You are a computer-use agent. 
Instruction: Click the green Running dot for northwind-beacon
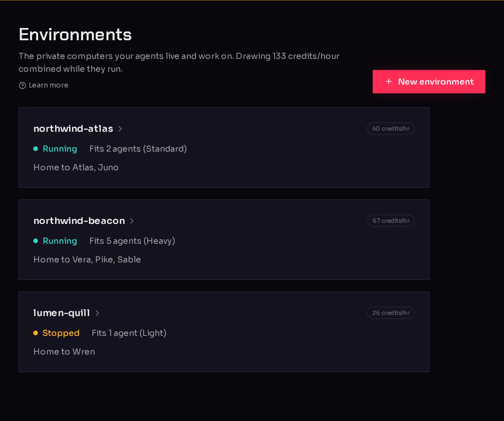[36, 241]
